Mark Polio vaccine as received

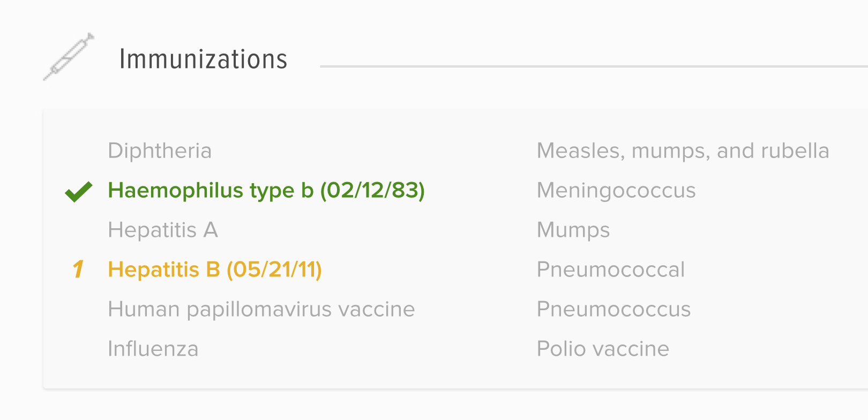pyautogui.click(x=603, y=349)
